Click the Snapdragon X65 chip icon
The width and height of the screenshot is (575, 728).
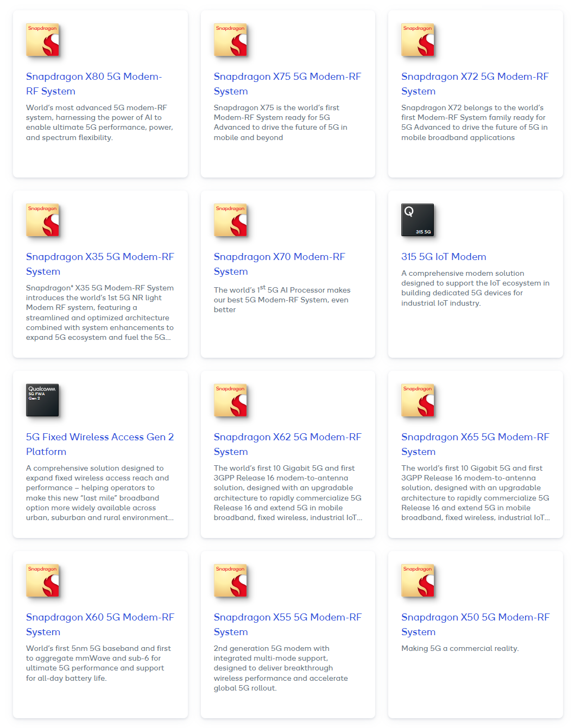click(x=418, y=400)
